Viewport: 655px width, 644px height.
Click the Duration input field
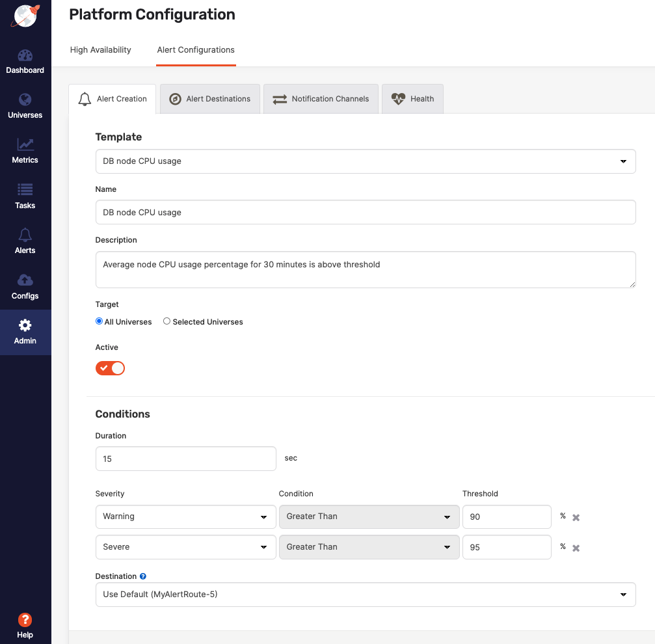[185, 459]
